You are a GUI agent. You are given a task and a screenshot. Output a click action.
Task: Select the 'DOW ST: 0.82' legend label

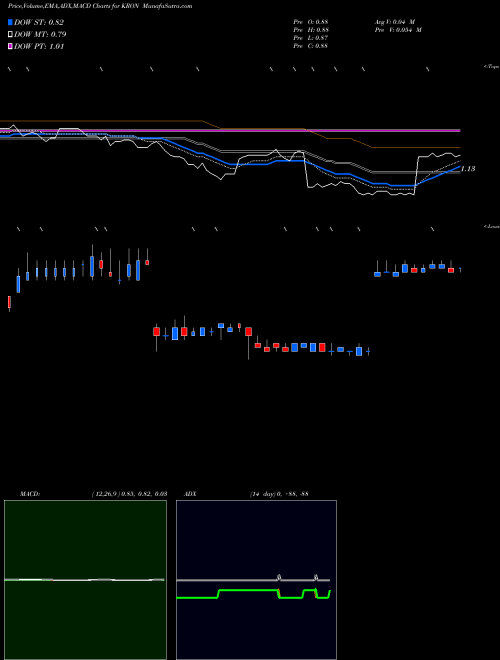point(39,22)
